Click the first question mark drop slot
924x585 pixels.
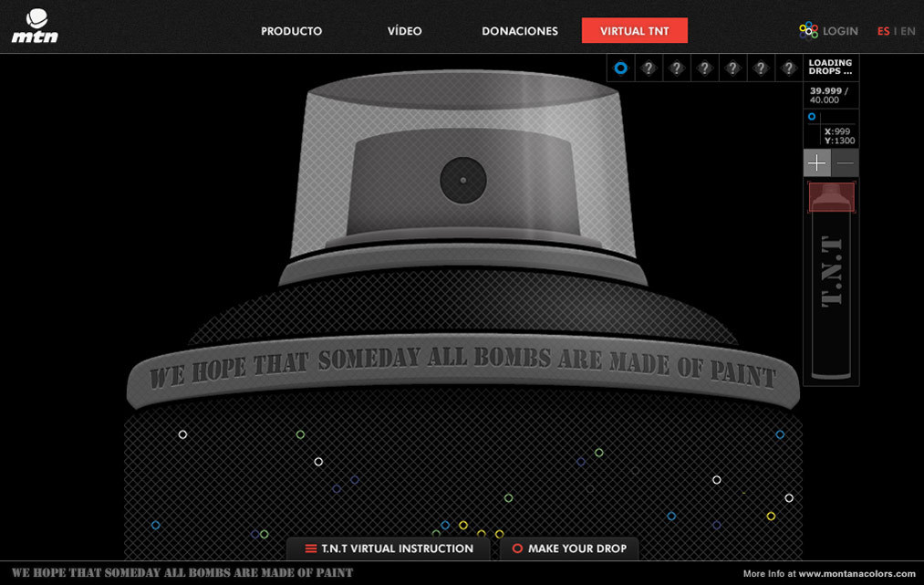[648, 68]
